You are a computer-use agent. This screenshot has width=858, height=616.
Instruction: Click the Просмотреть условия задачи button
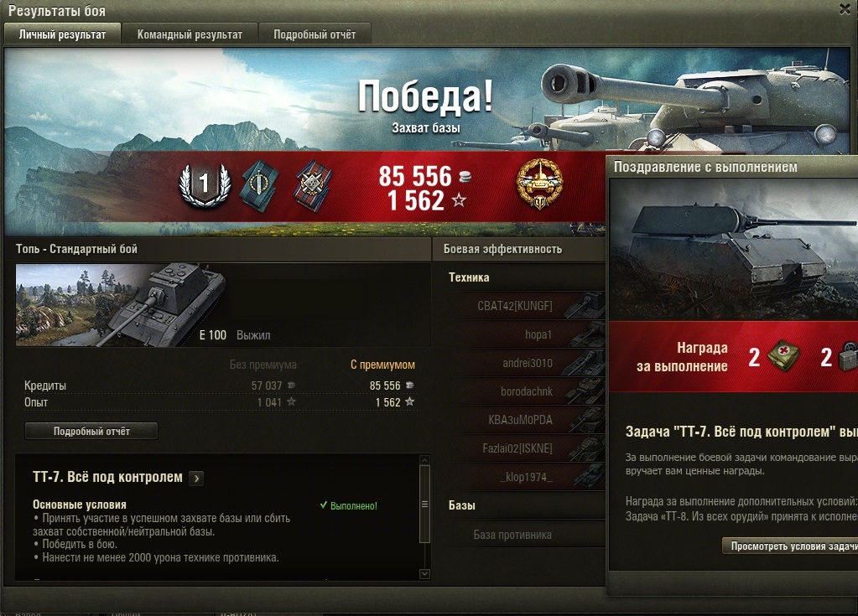coord(790,546)
